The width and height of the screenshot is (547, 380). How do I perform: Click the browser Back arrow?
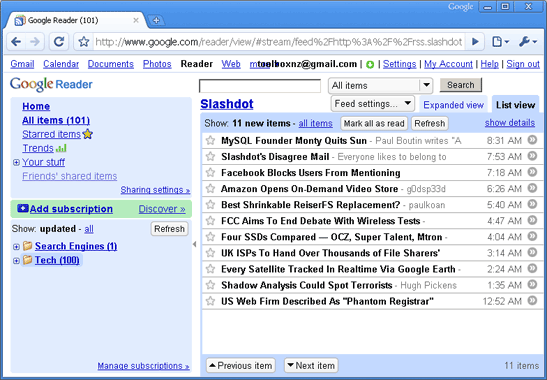click(16, 42)
